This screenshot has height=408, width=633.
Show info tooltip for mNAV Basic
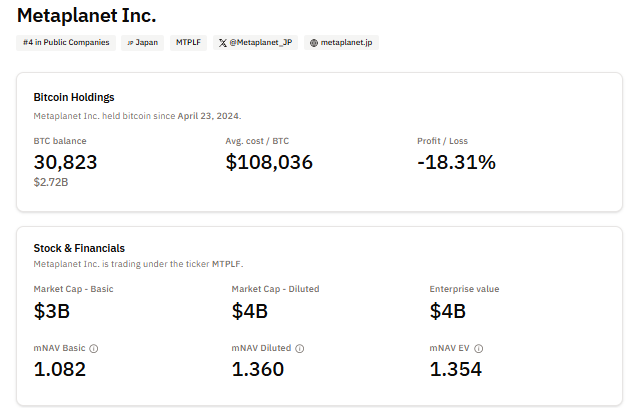(x=94, y=348)
